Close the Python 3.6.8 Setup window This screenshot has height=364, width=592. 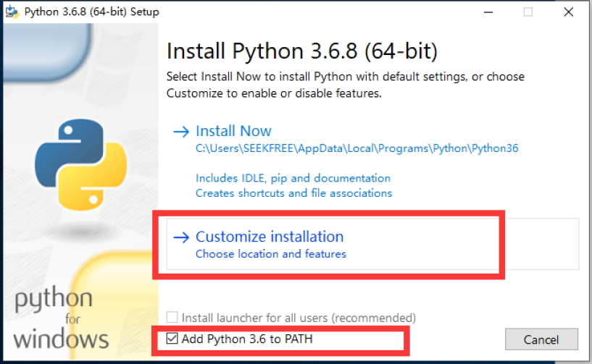pyautogui.click(x=569, y=12)
